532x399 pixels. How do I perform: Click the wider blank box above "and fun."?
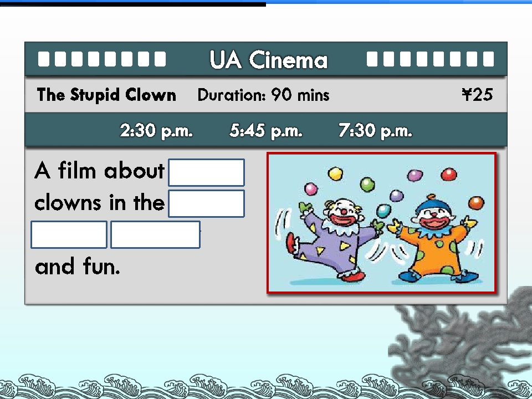click(155, 235)
